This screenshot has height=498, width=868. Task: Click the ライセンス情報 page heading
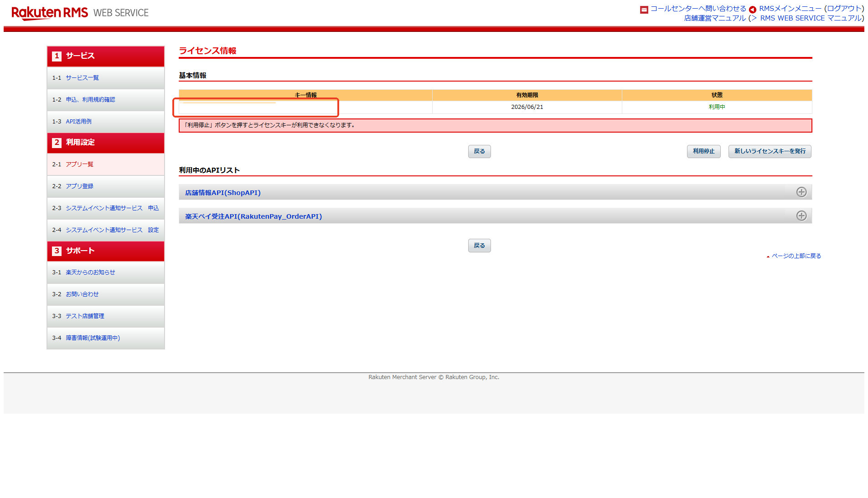(207, 51)
